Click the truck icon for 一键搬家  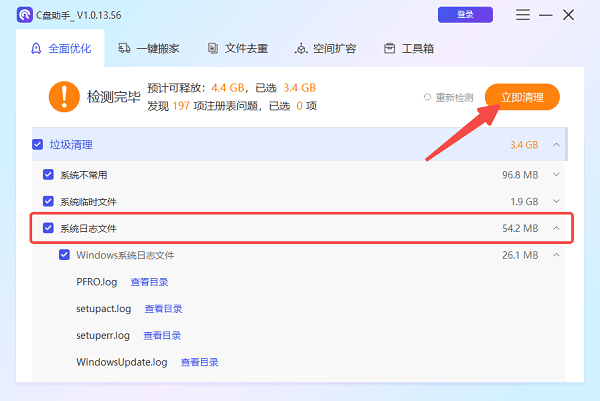(x=124, y=48)
